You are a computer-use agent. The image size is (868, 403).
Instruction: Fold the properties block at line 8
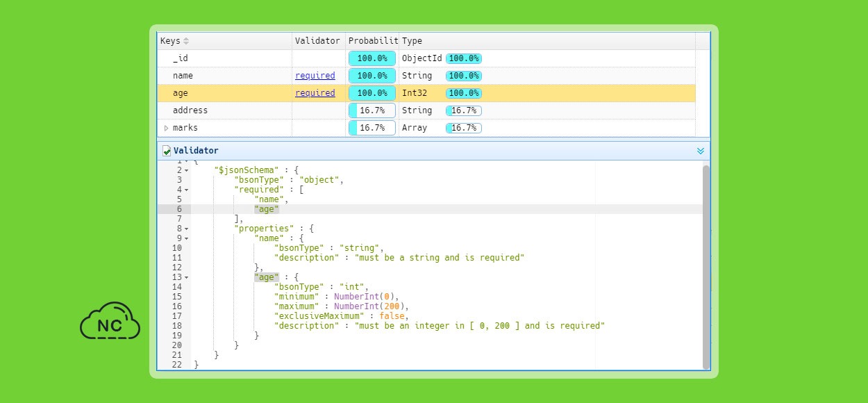(187, 229)
